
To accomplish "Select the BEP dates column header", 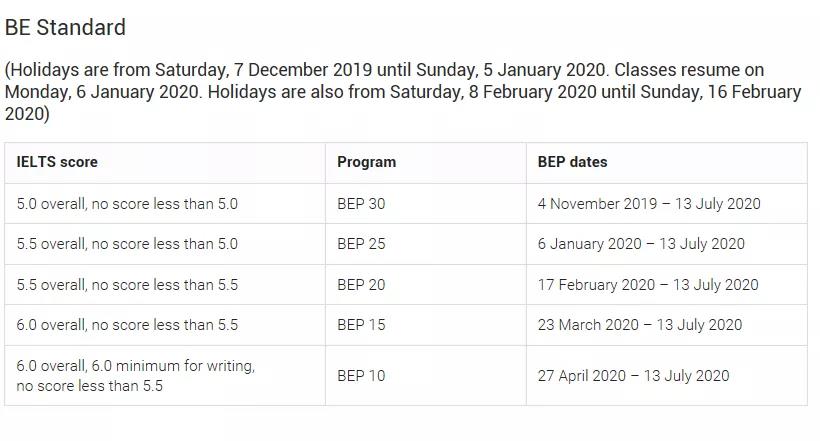I will [x=572, y=162].
